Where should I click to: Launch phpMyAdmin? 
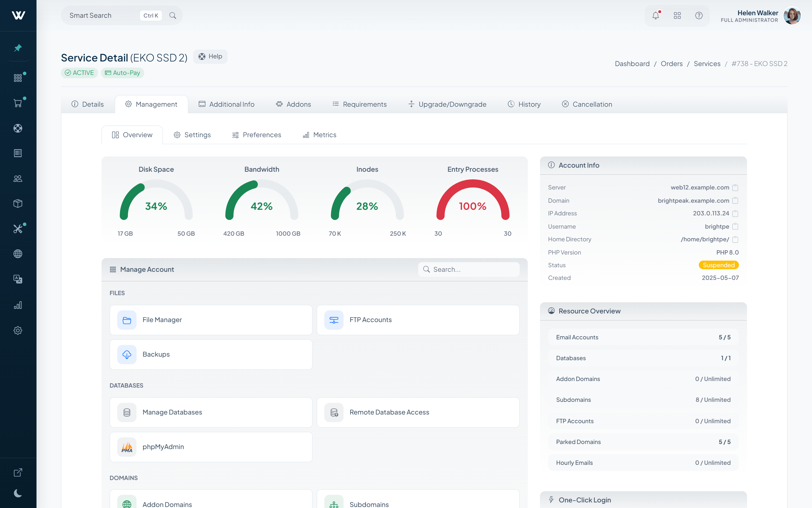[x=211, y=447]
